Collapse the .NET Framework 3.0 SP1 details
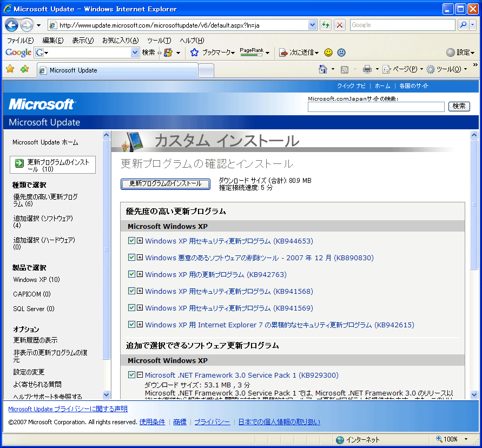The width and height of the screenshot is (482, 448). tap(140, 374)
